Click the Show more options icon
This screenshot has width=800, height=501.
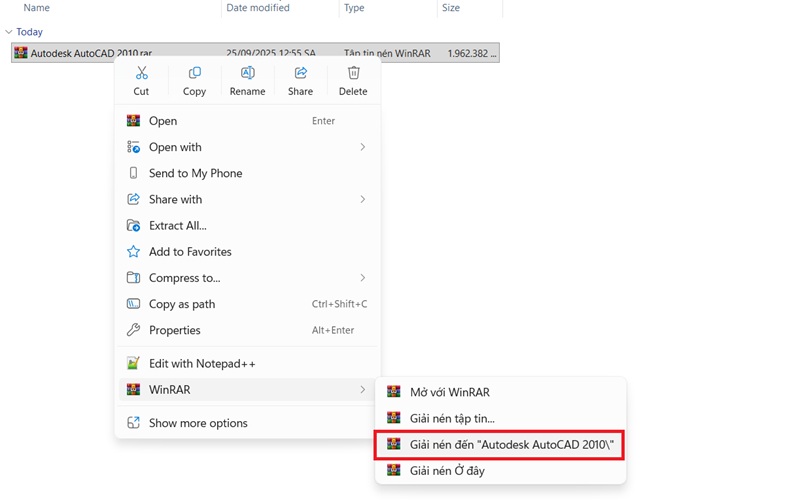(133, 423)
